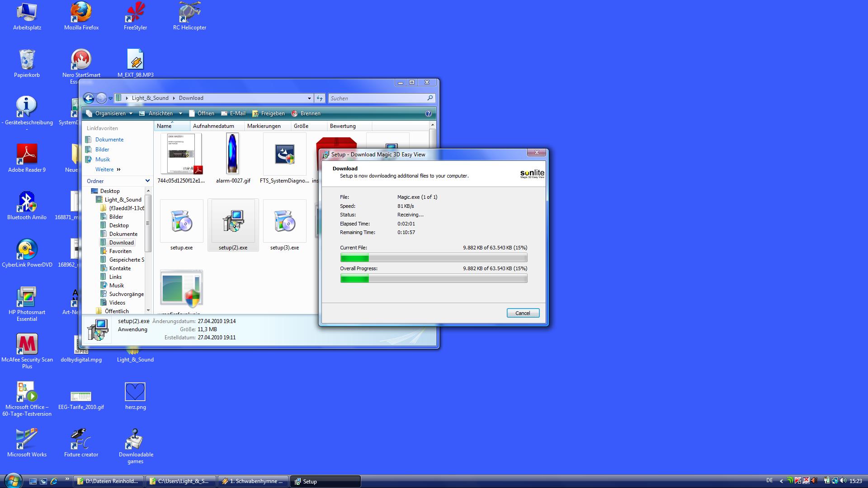Click the Explorer help question mark icon
Viewport: 868px width, 488px height.
tap(428, 113)
